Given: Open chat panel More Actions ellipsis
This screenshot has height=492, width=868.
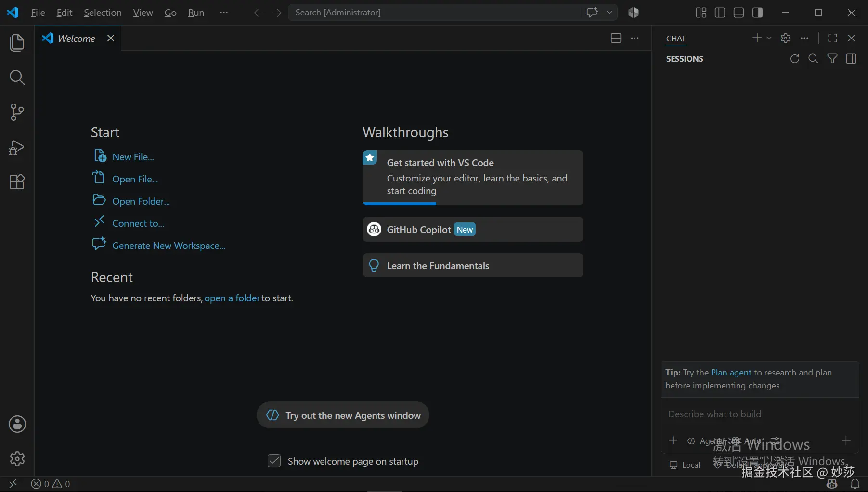Looking at the screenshot, I should [x=804, y=38].
